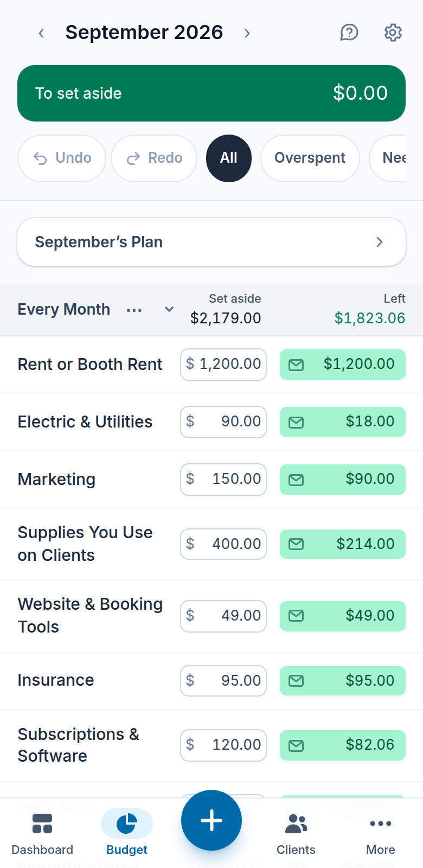Select the All filter chip
The width and height of the screenshot is (423, 868).
point(229,158)
